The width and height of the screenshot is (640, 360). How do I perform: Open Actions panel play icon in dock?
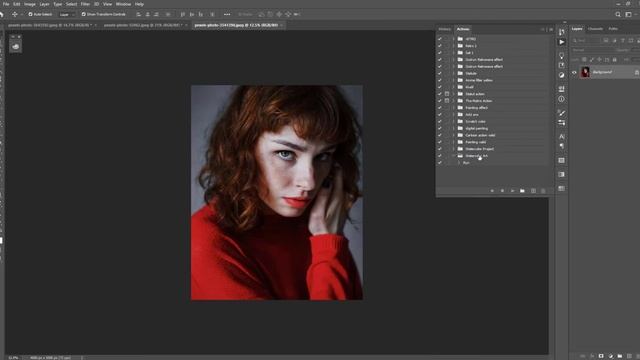click(562, 42)
